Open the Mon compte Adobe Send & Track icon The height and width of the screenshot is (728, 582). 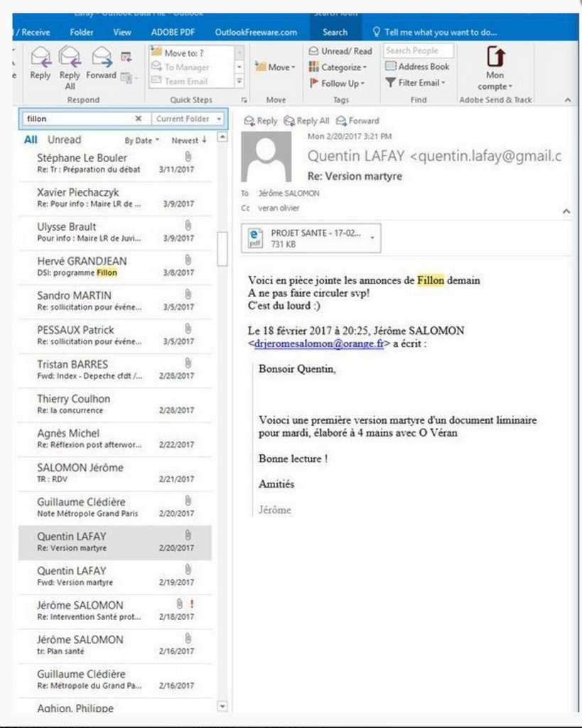[x=495, y=68]
